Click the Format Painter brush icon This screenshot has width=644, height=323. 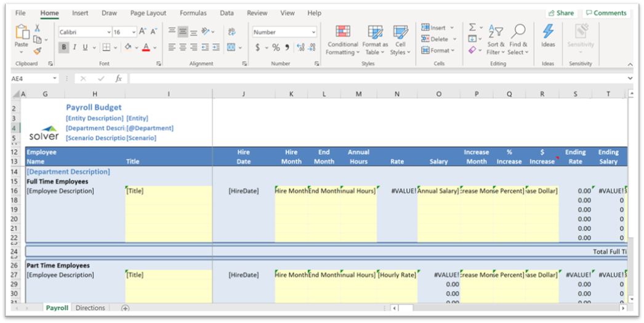(x=37, y=51)
